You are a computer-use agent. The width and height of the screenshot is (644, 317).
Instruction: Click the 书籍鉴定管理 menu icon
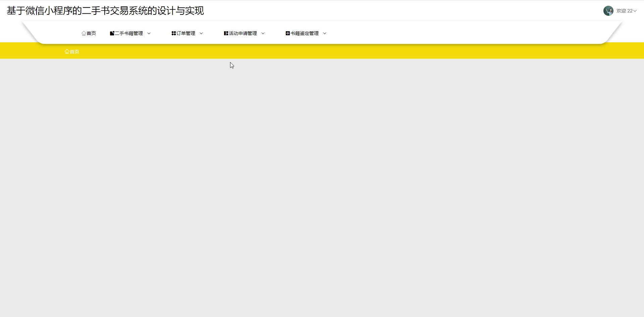pyautogui.click(x=288, y=33)
